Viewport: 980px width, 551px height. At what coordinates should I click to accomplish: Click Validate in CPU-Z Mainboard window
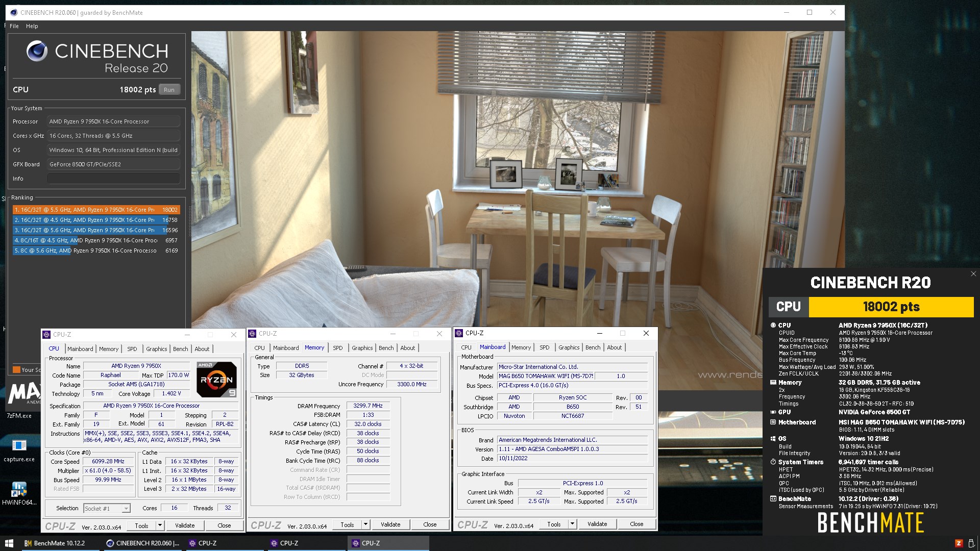tap(597, 524)
